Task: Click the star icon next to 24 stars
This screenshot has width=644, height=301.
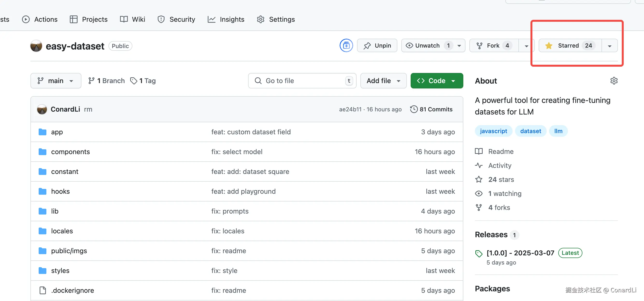Action: pyautogui.click(x=479, y=179)
